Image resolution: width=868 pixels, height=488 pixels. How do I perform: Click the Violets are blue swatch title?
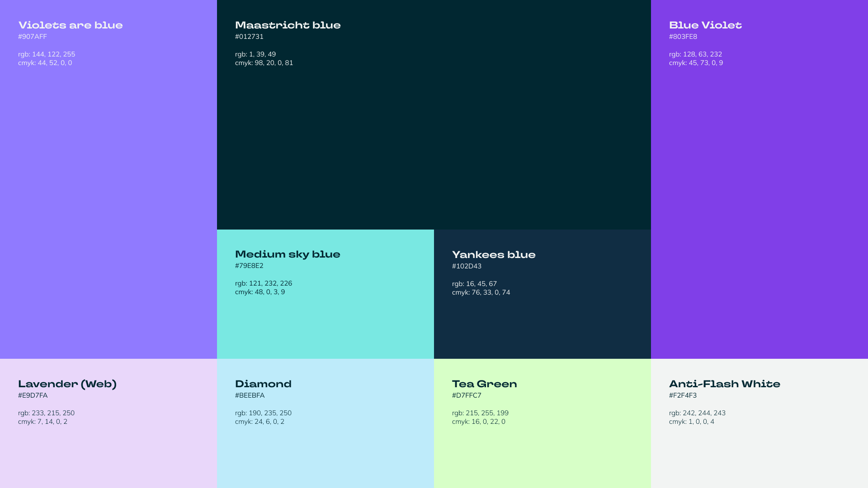(x=71, y=25)
